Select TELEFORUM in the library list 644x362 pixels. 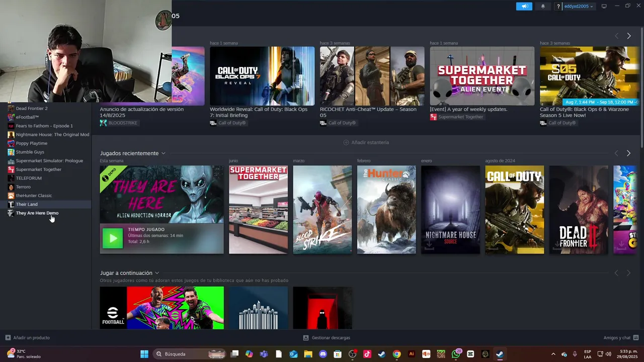(29, 178)
